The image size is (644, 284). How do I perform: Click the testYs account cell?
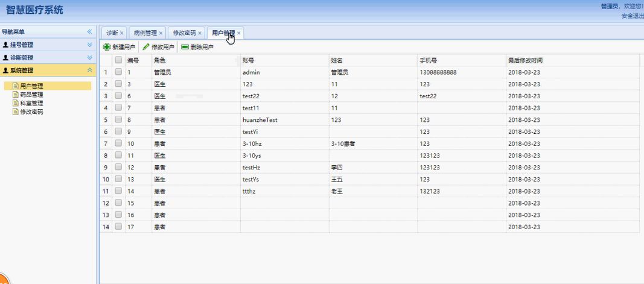click(x=285, y=179)
